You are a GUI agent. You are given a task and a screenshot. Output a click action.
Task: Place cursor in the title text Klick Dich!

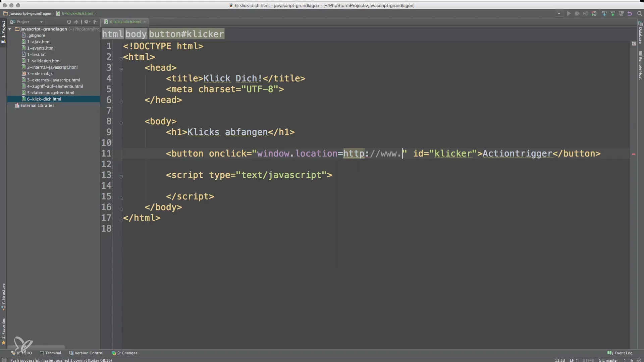(233, 78)
